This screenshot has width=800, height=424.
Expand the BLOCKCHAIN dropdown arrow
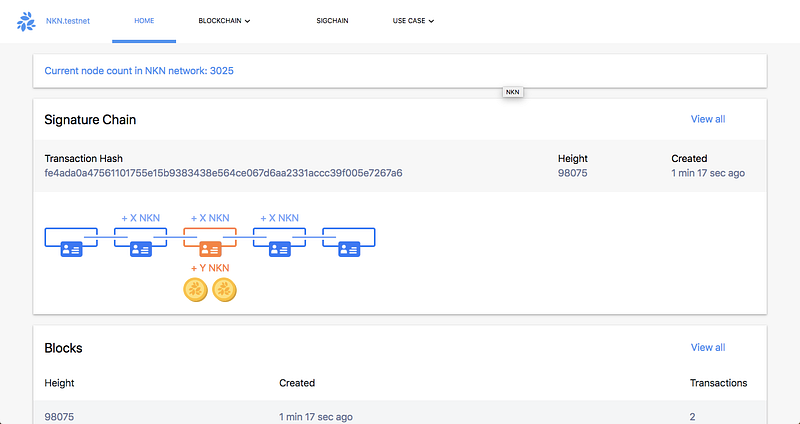pos(247,21)
